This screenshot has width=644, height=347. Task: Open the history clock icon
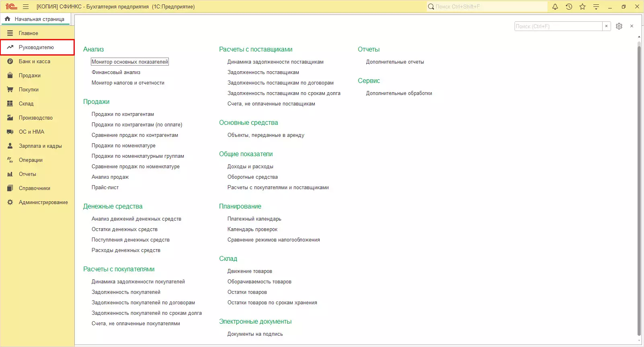569,6
